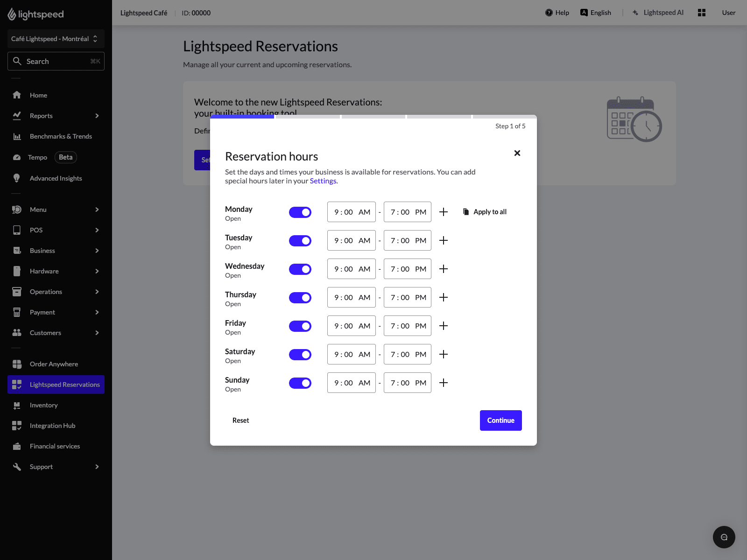The image size is (747, 560).
Task: Open the Help icon in the top bar
Action: tap(549, 13)
